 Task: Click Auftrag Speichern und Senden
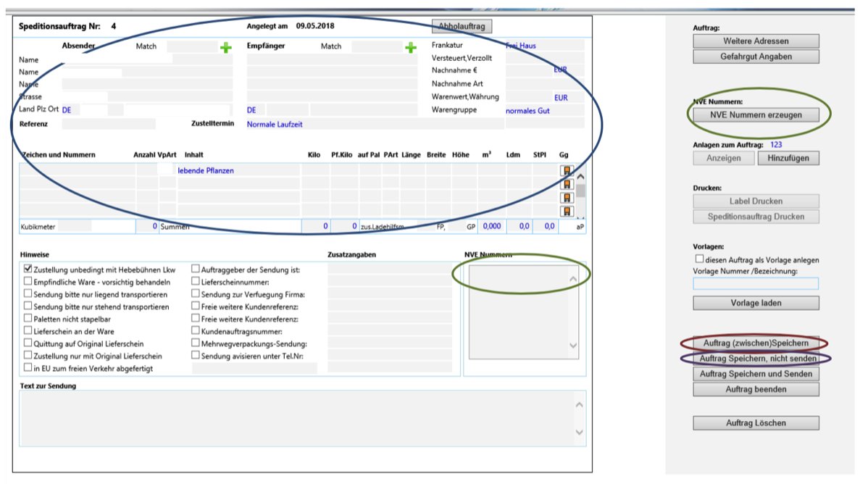[x=756, y=374]
